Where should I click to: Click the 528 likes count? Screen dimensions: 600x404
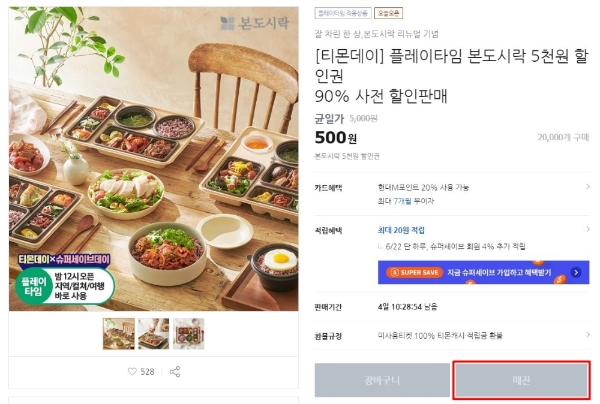[147, 371]
